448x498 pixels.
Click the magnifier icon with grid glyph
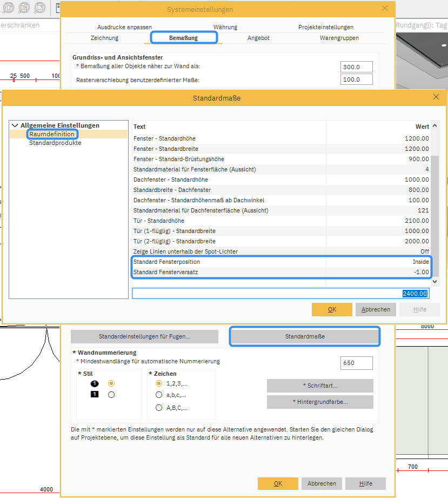pos(23,8)
